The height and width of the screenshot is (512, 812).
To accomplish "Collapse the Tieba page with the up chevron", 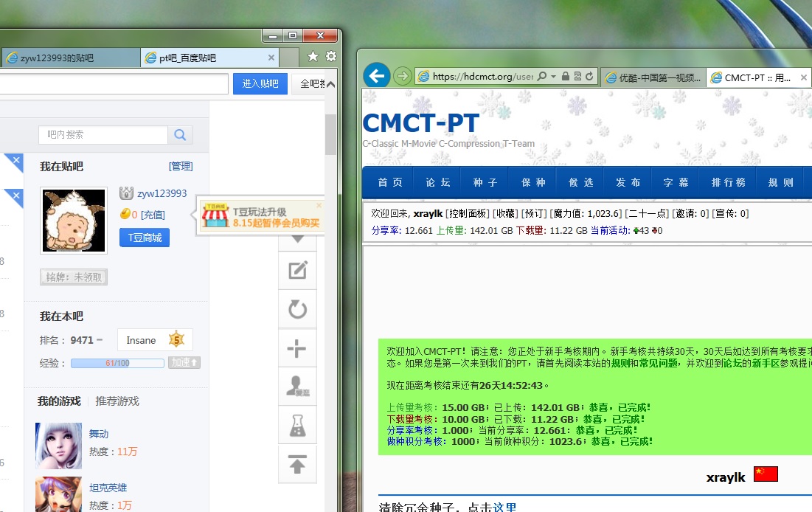I will coord(330,84).
